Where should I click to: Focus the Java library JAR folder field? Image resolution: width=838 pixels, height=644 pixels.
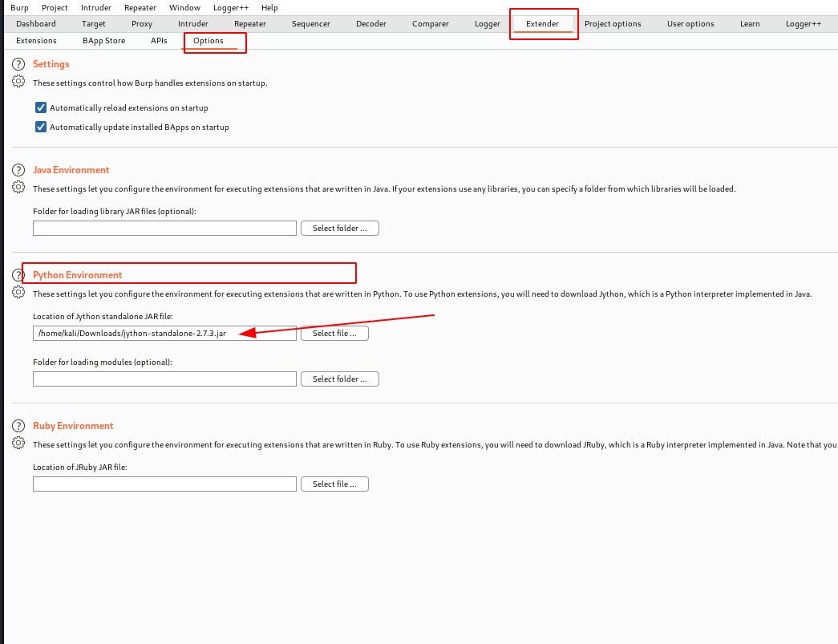pyautogui.click(x=164, y=229)
